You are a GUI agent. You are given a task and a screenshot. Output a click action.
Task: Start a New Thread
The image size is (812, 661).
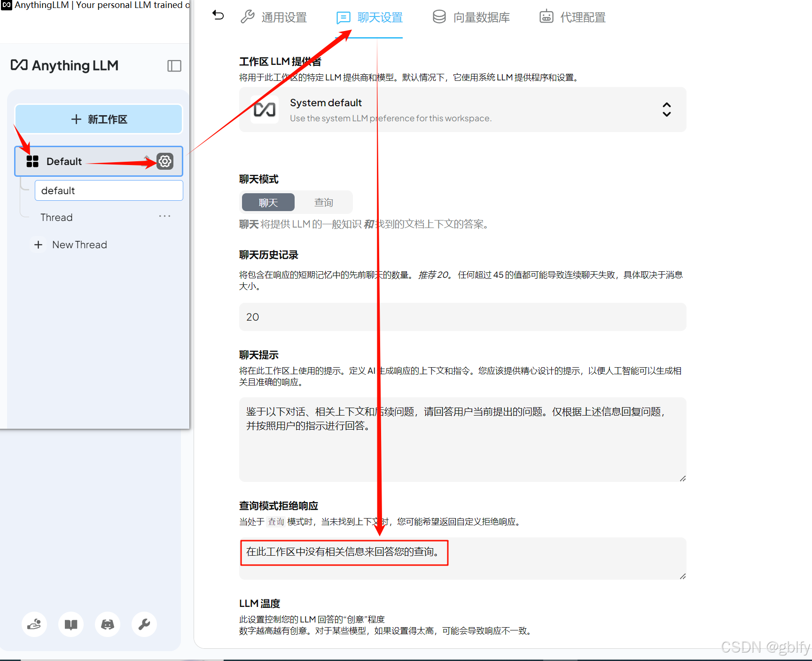pyautogui.click(x=70, y=245)
